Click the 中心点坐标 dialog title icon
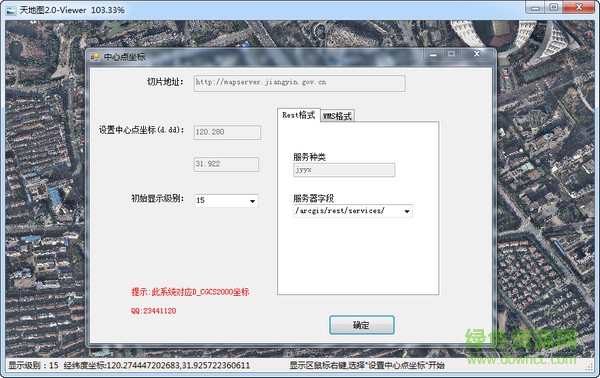The width and height of the screenshot is (600, 378). click(95, 57)
